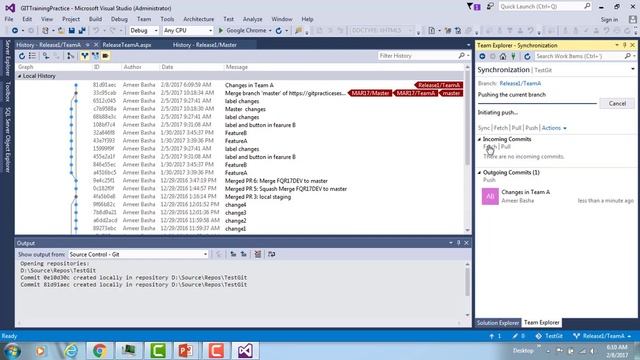Cancel the push operation
The height and width of the screenshot is (360, 640).
[x=617, y=104]
